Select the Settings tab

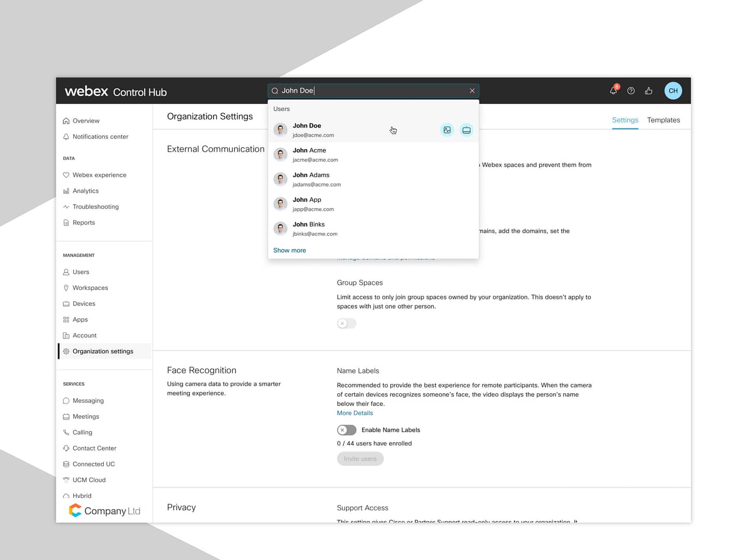(x=625, y=120)
